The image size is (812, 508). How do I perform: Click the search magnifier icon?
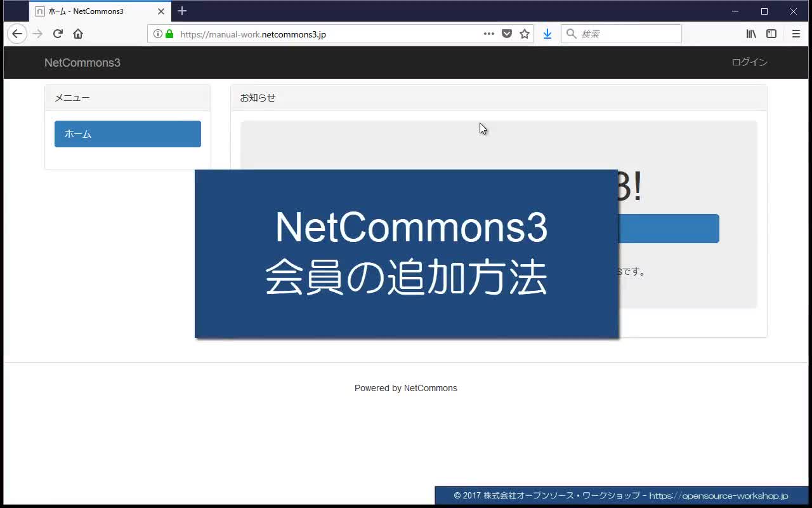tap(572, 34)
